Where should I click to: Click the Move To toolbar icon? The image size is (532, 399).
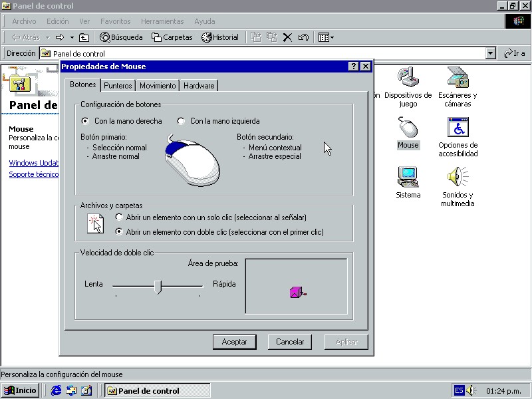pyautogui.click(x=256, y=37)
